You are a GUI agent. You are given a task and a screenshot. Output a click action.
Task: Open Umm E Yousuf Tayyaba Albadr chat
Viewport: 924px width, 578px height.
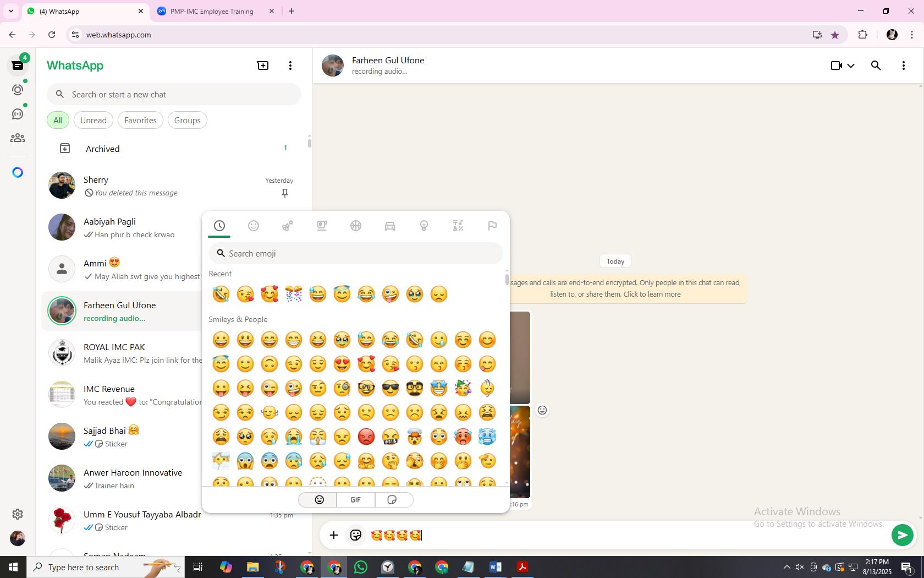[122, 520]
